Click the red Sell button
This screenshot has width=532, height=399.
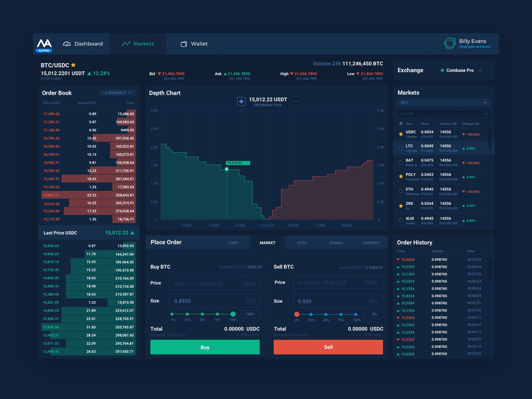pyautogui.click(x=328, y=347)
